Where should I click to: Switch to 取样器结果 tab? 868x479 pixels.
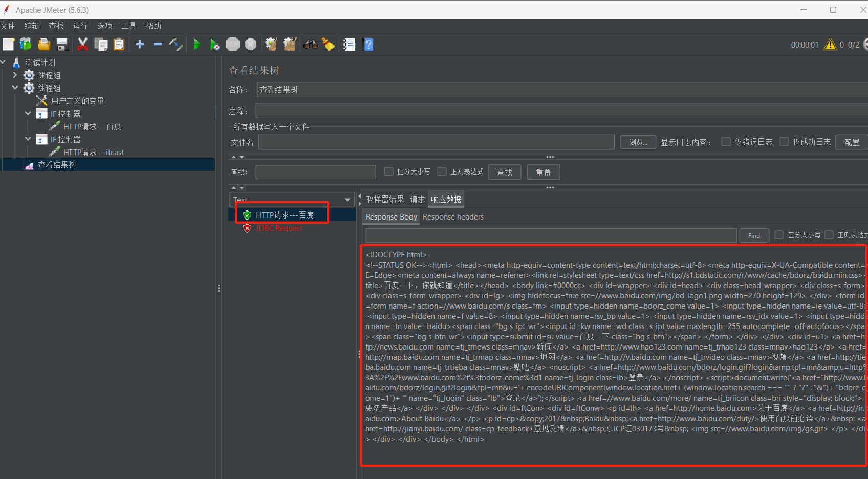click(x=385, y=199)
